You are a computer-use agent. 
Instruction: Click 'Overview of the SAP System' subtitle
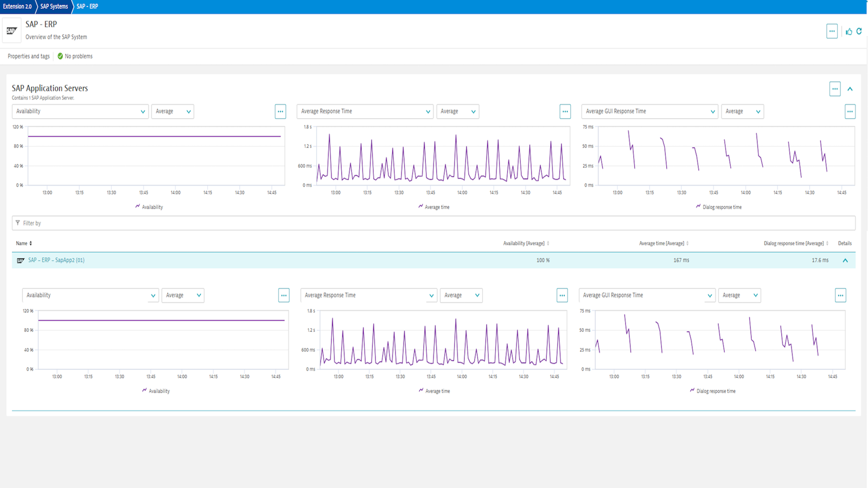(x=56, y=37)
